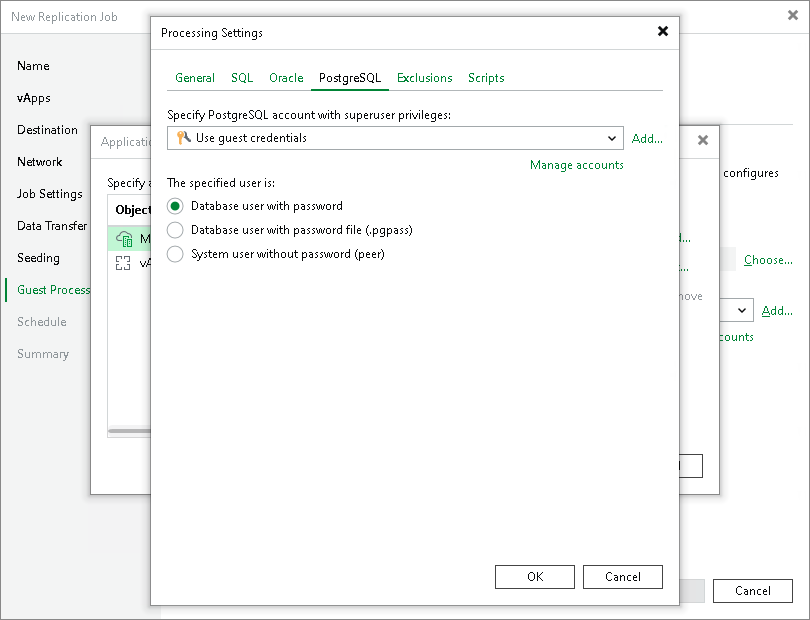Open Manage accounts link in Processing Settings

(x=577, y=165)
